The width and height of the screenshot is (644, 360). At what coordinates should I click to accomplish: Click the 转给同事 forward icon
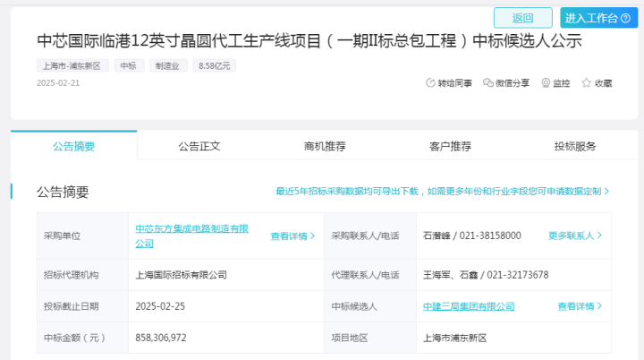click(430, 82)
